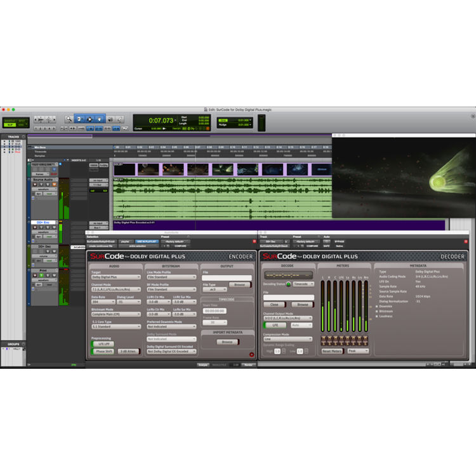
Task: Click the first video thumbnail on the timeline
Action: tap(124, 169)
